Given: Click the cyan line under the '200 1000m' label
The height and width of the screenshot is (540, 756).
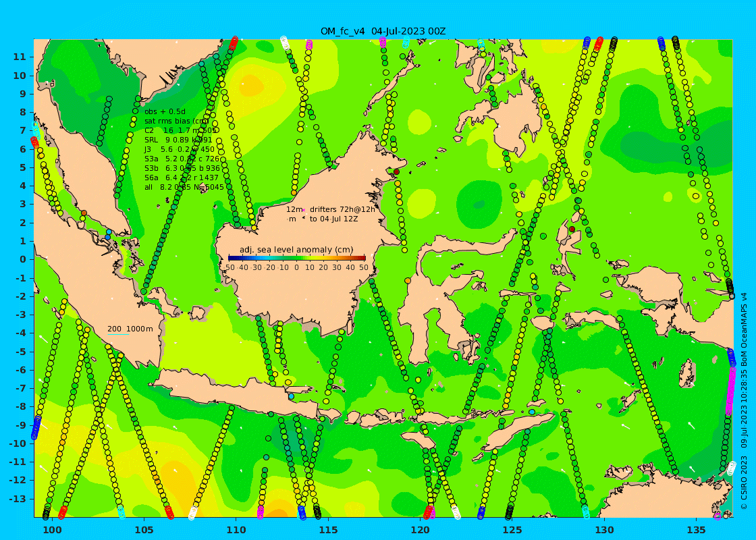Looking at the screenshot, I should pos(118,334).
